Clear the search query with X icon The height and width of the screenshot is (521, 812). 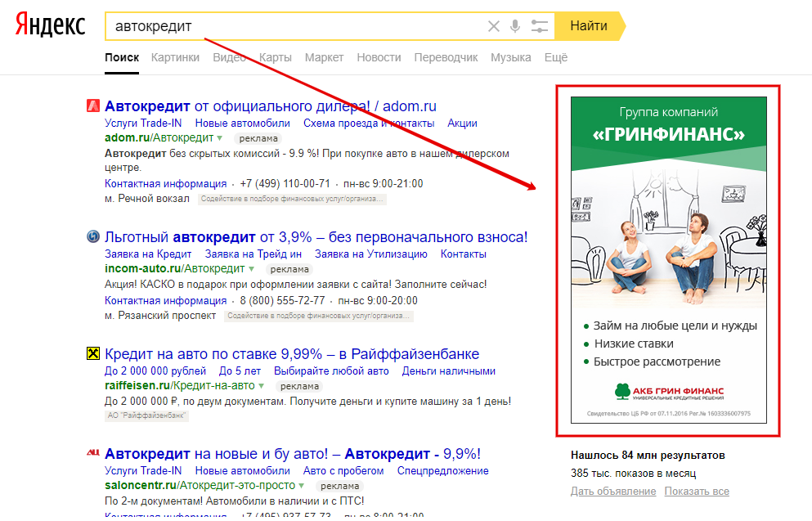[494, 26]
